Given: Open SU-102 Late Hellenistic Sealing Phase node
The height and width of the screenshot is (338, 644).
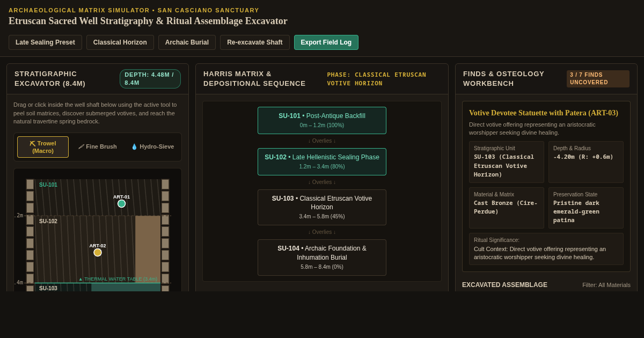Looking at the screenshot, I should tap(322, 161).
